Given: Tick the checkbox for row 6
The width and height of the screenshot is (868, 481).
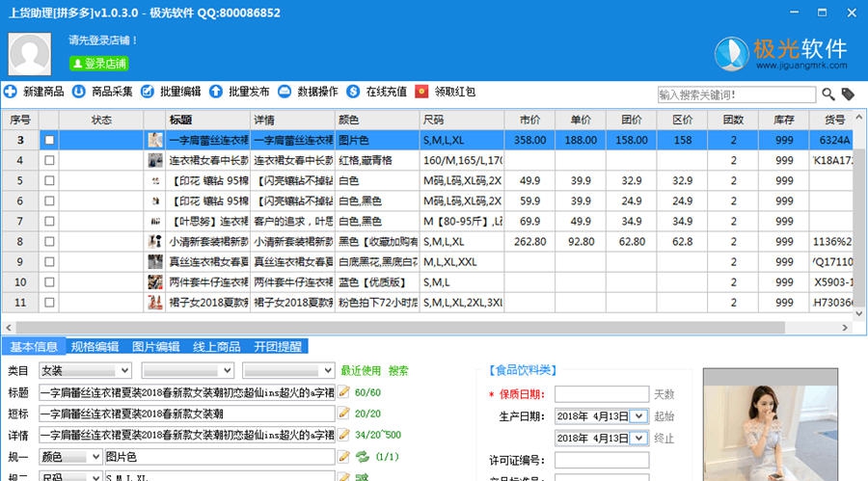Looking at the screenshot, I should click(x=48, y=200).
